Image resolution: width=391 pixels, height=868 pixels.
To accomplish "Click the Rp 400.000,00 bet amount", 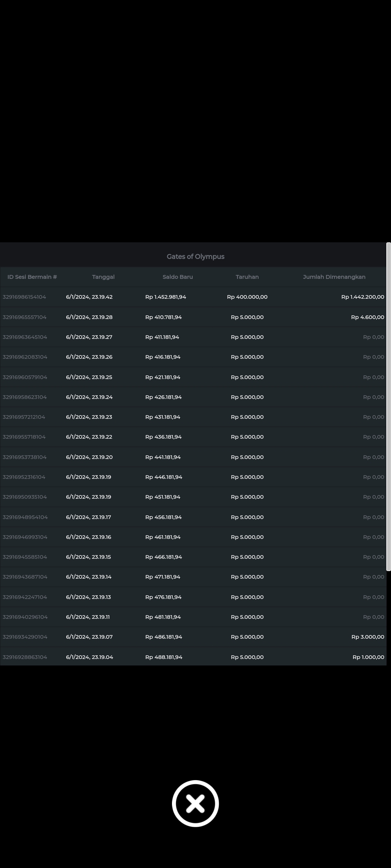I will click(247, 297).
